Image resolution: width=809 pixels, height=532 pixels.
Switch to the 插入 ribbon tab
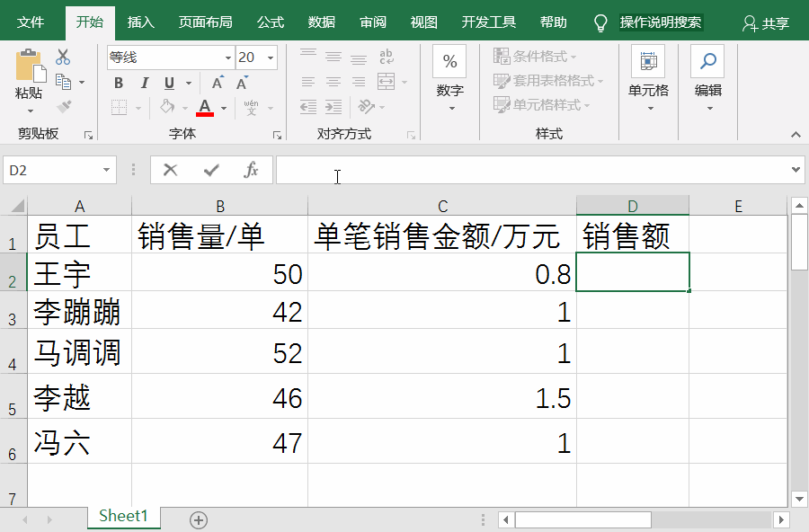[x=140, y=21]
